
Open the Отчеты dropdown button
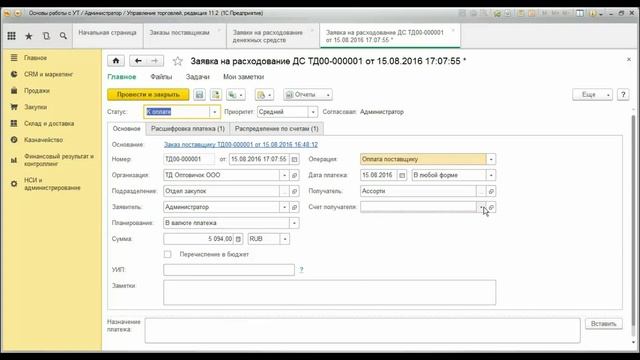308,95
